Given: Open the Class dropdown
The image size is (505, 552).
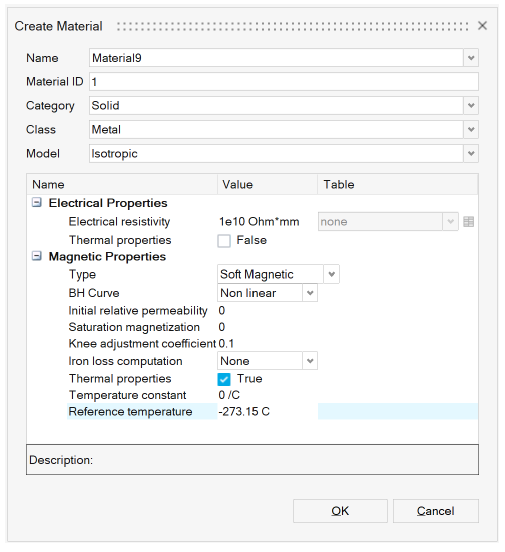Looking at the screenshot, I should (x=471, y=130).
